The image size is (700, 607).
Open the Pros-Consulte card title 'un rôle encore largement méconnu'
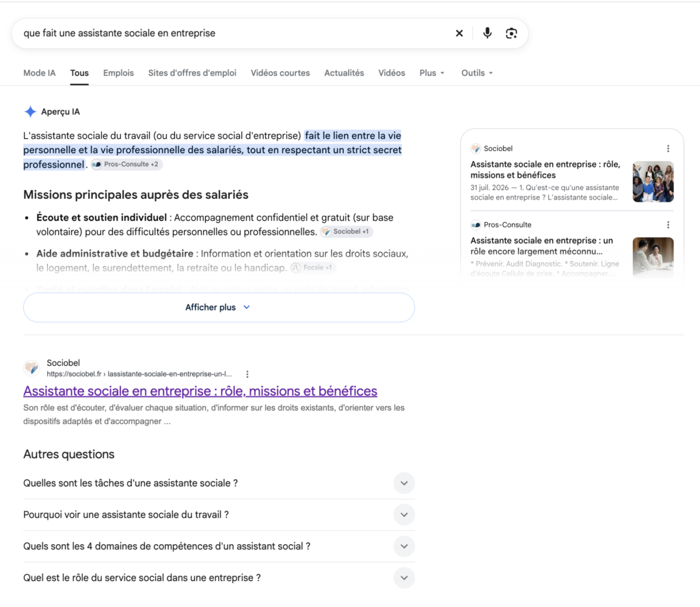541,246
